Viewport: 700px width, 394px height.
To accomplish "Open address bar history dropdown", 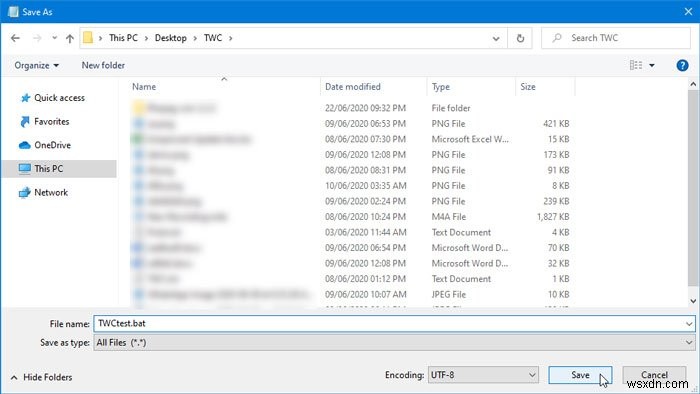I will tap(496, 38).
